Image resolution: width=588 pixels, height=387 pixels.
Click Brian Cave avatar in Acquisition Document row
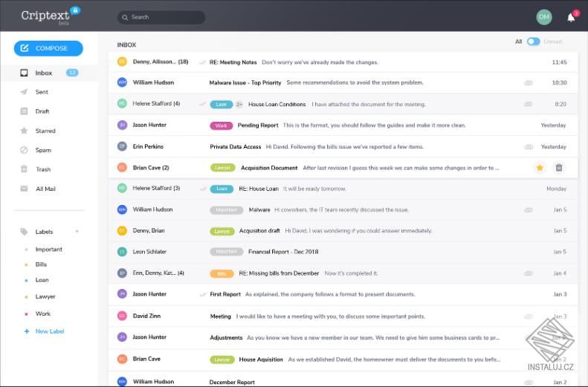tap(122, 167)
